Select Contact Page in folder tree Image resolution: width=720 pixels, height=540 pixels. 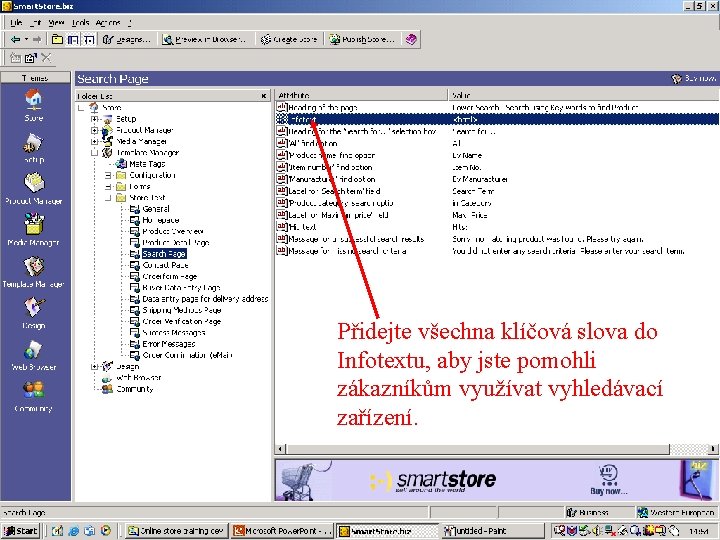pyautogui.click(x=165, y=265)
